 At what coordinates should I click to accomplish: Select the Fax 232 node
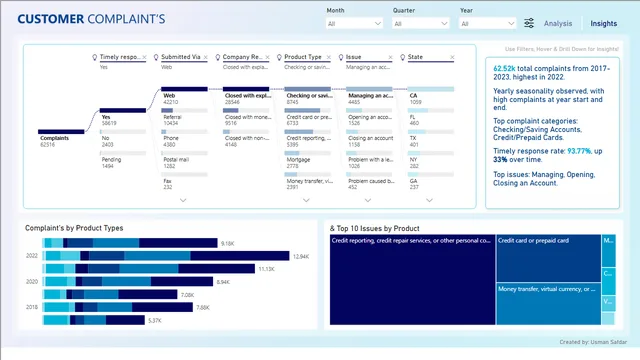click(184, 181)
